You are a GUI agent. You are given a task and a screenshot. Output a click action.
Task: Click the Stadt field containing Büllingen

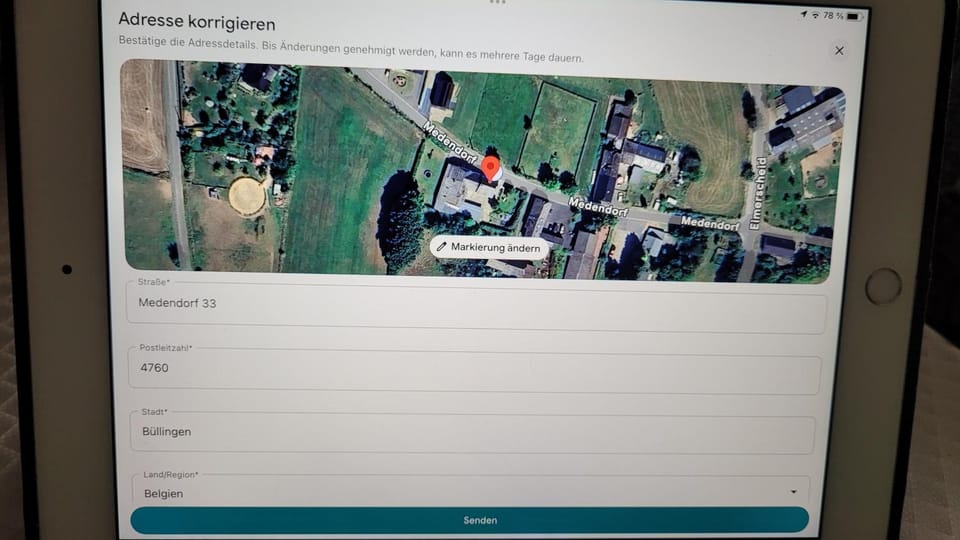click(472, 432)
